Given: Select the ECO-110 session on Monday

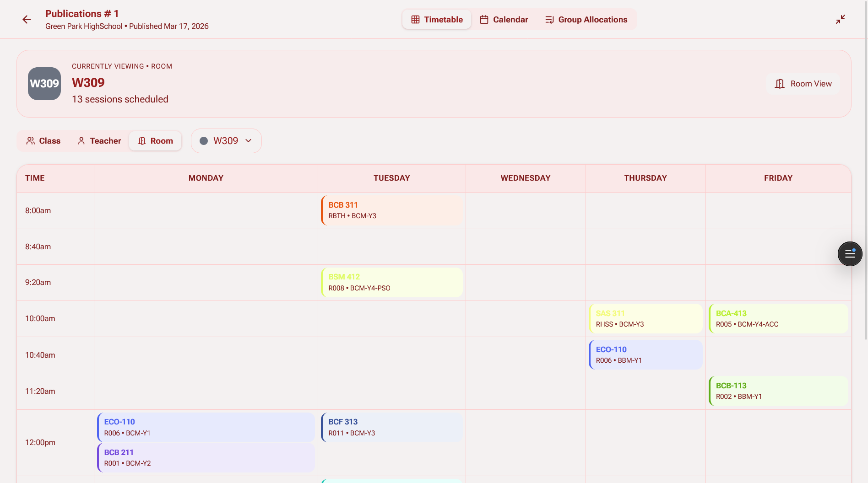Looking at the screenshot, I should coord(206,427).
